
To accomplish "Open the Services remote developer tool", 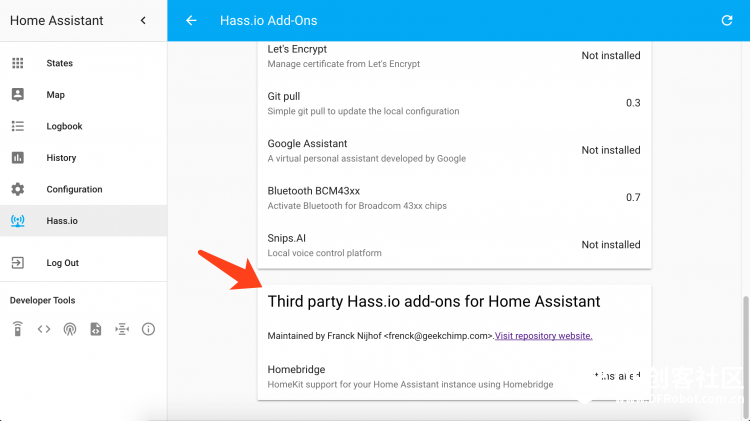I will pyautogui.click(x=18, y=329).
